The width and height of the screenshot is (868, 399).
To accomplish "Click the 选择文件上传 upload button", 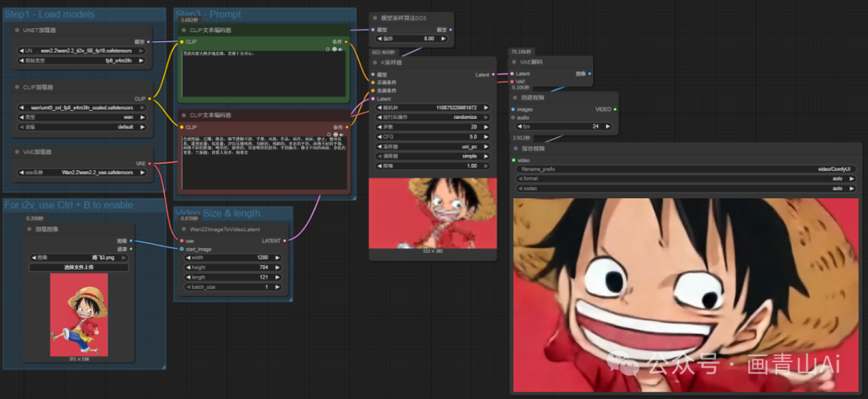I will click(79, 267).
